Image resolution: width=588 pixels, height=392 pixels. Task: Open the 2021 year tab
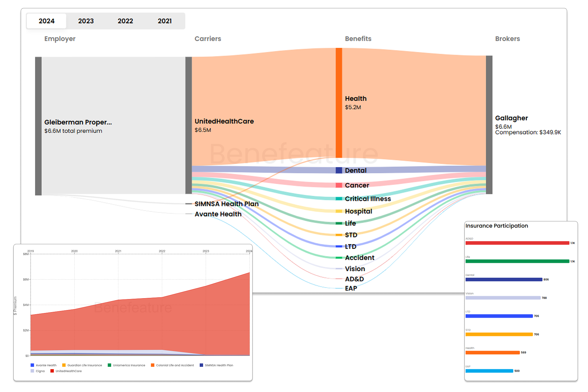[x=165, y=21]
